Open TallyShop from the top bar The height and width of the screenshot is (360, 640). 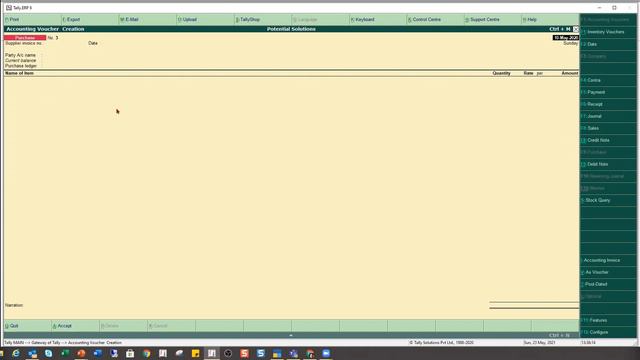pos(248,20)
